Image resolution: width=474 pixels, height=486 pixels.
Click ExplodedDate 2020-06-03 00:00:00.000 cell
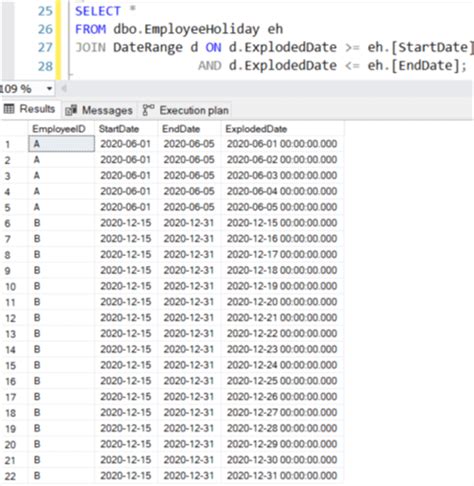pos(283,175)
